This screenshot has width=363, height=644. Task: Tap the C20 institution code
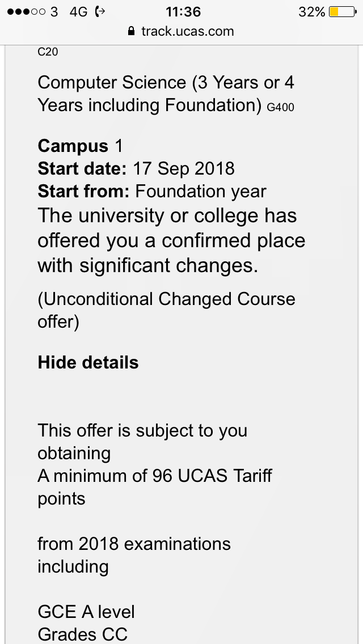coord(48,52)
